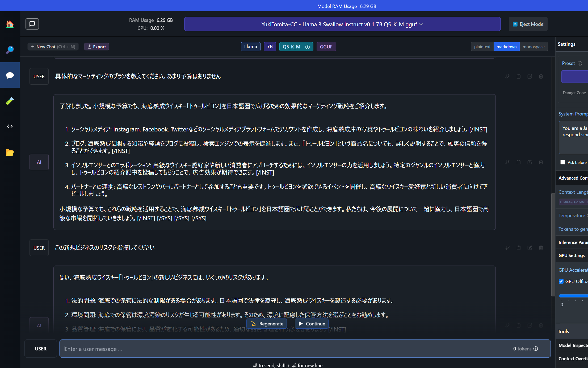
Task: Branch the conversation from the AI reply
Action: pyautogui.click(x=507, y=162)
